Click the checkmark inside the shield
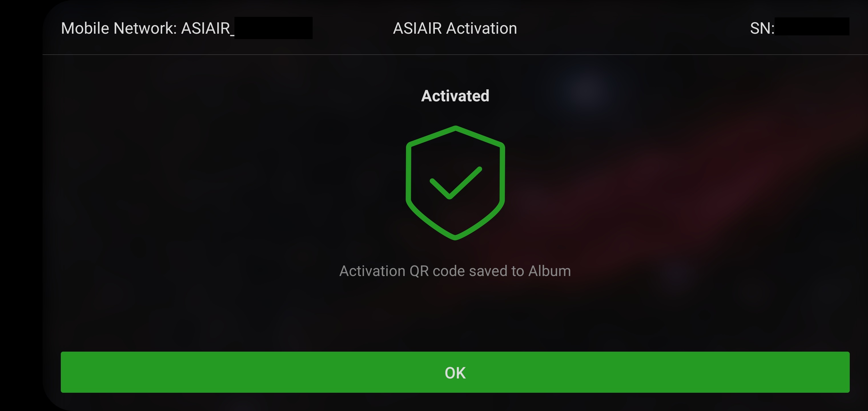The width and height of the screenshot is (868, 411). [456, 183]
